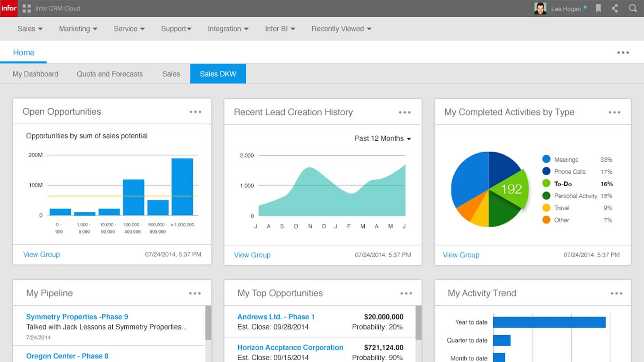The width and height of the screenshot is (644, 362).
Task: Click Lee Hogan's profile avatar
Action: pyautogui.click(x=540, y=8)
